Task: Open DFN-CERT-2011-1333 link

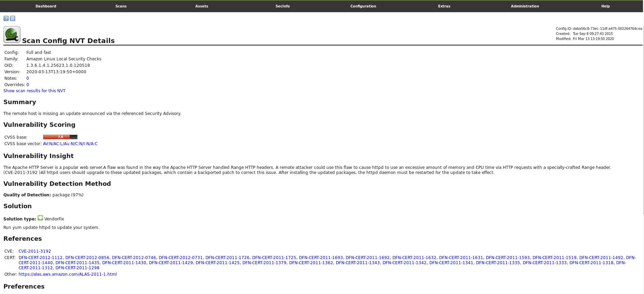Action: tap(545, 263)
